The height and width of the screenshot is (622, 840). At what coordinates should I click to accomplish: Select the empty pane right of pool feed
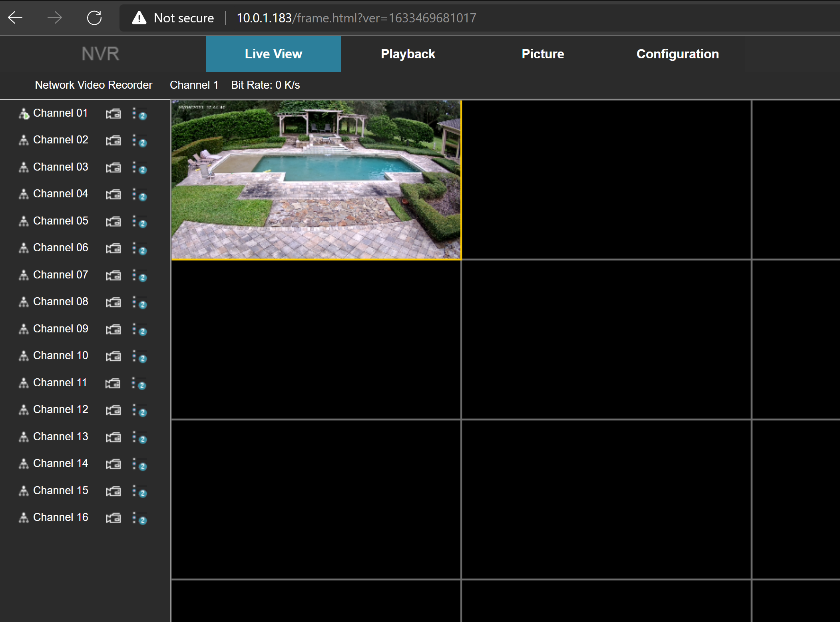606,180
